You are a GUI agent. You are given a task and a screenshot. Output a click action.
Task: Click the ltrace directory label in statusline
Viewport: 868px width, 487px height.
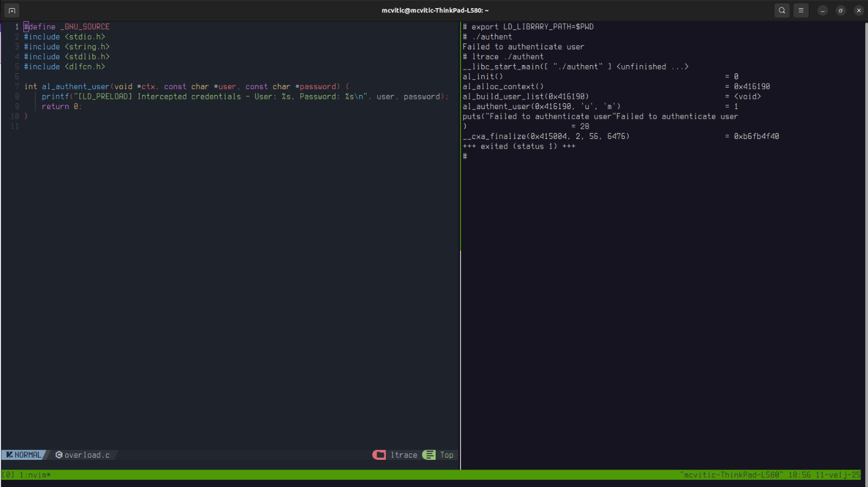404,455
